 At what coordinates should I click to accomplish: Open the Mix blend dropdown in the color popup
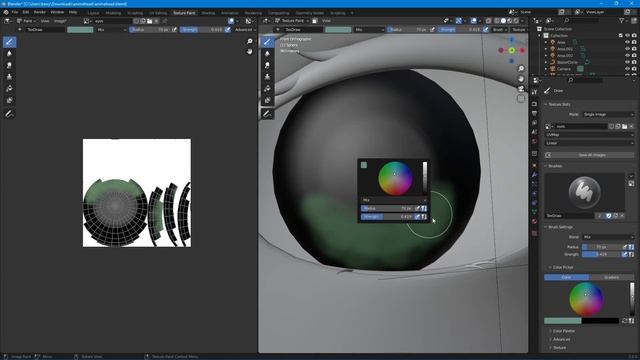[393, 200]
